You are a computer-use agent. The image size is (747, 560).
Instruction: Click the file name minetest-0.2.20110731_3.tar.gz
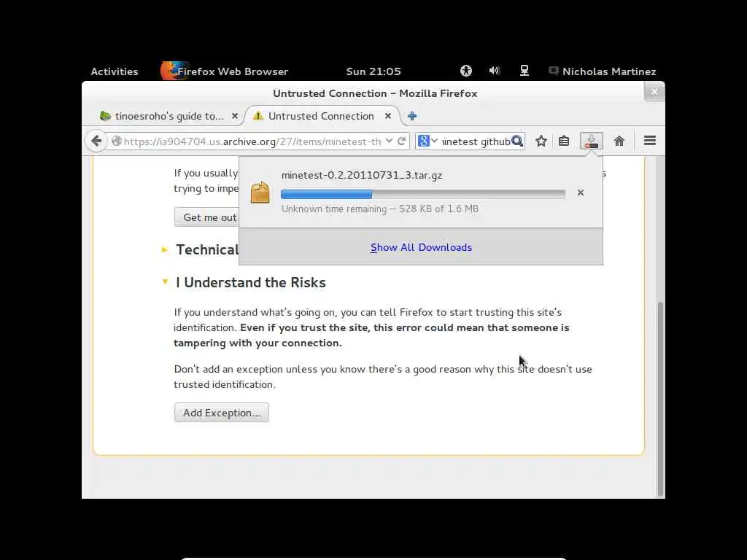point(362,175)
